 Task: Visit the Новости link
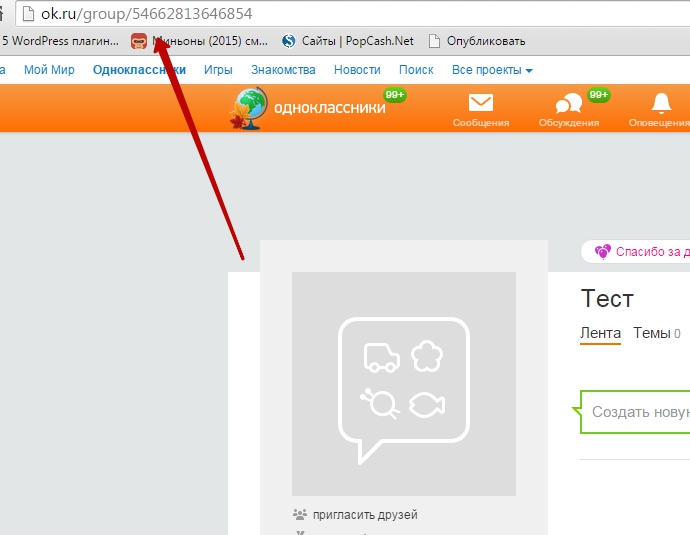357,70
